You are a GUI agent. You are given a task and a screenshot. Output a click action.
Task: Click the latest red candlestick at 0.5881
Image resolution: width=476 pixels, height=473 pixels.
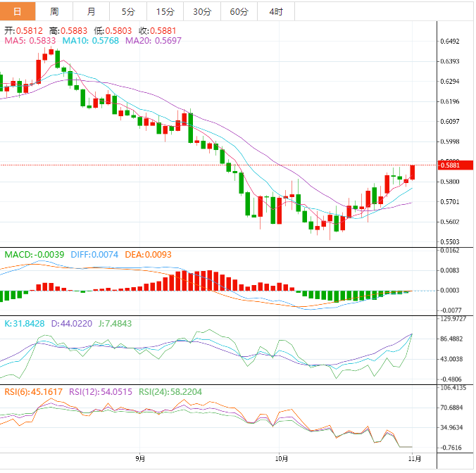[x=412, y=172]
